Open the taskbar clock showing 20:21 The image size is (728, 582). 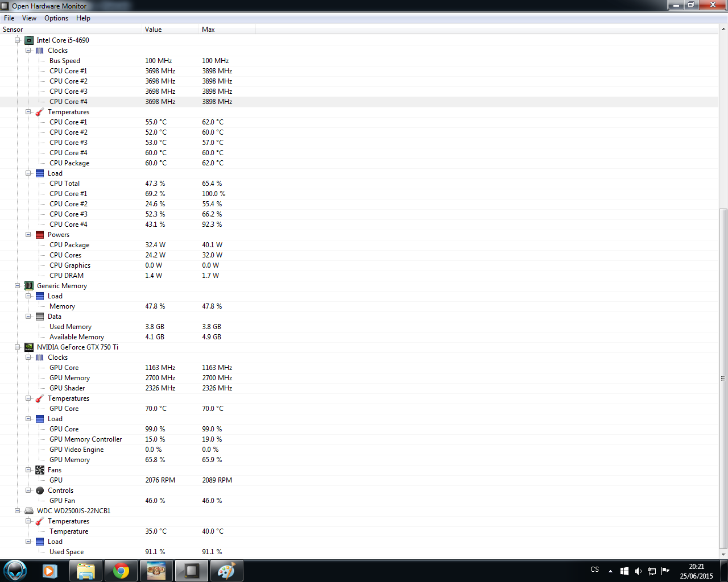[697, 571]
